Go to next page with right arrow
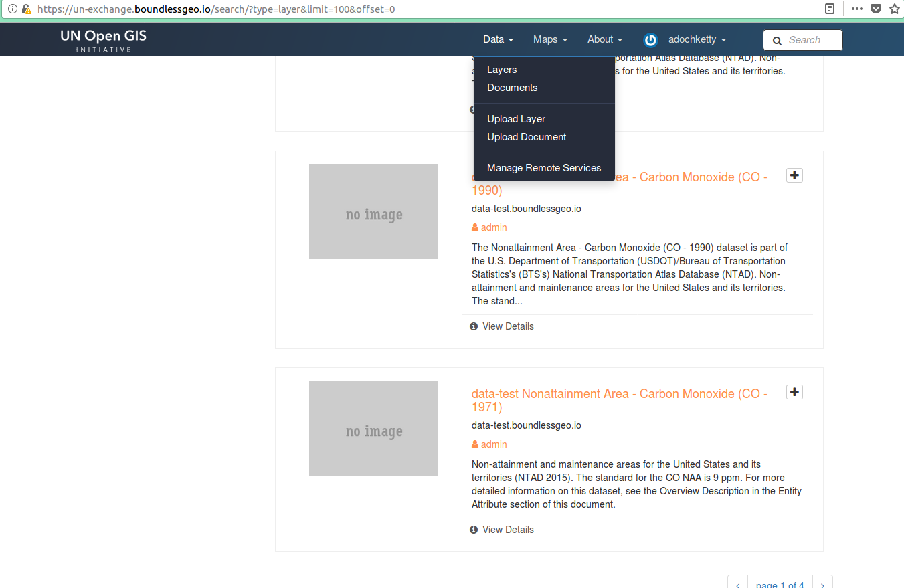The height and width of the screenshot is (588, 904). (x=823, y=585)
